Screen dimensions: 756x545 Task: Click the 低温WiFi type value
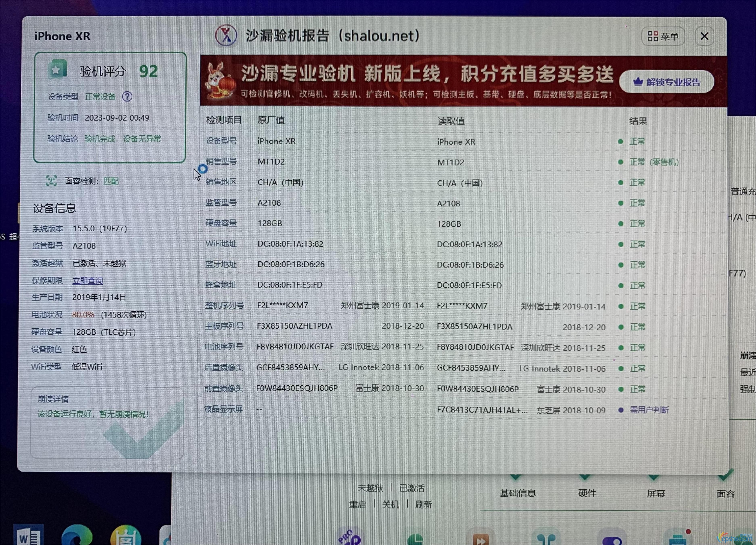click(x=87, y=367)
